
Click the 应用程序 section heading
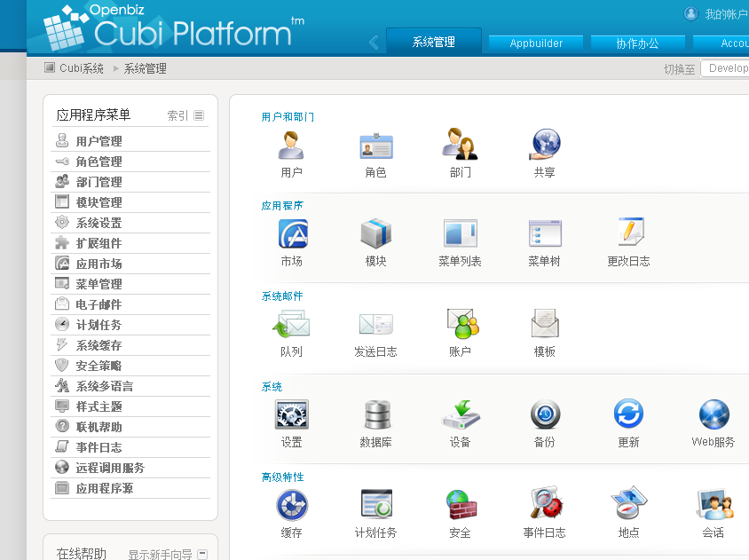coord(282,206)
